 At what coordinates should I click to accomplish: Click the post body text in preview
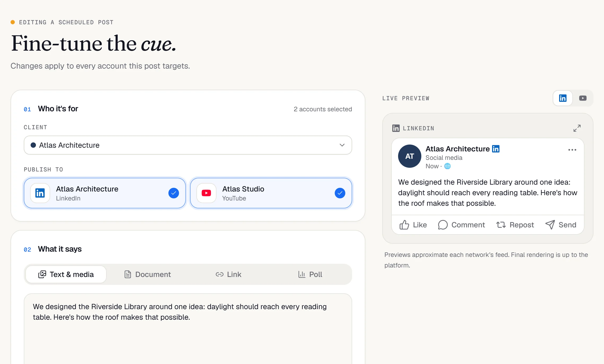click(488, 193)
